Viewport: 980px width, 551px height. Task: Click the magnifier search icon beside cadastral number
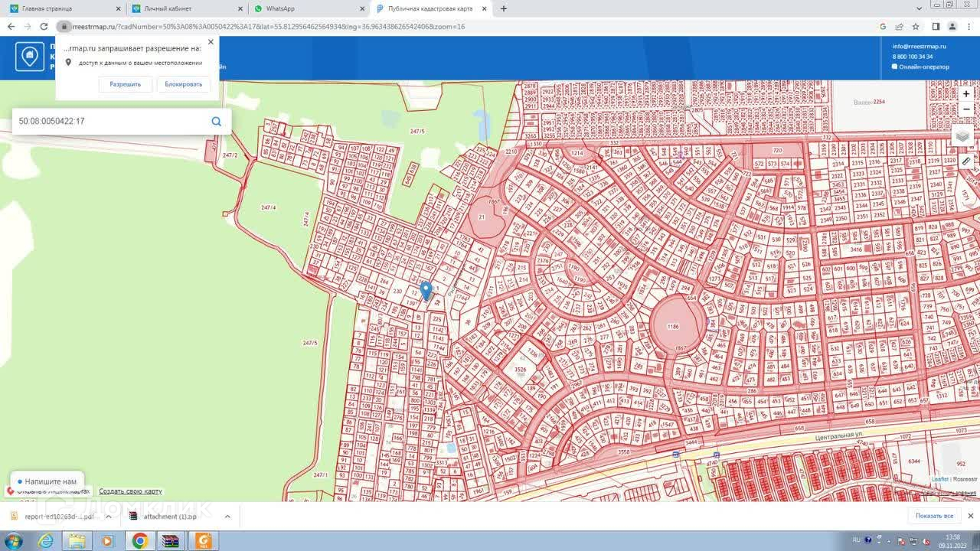[216, 121]
